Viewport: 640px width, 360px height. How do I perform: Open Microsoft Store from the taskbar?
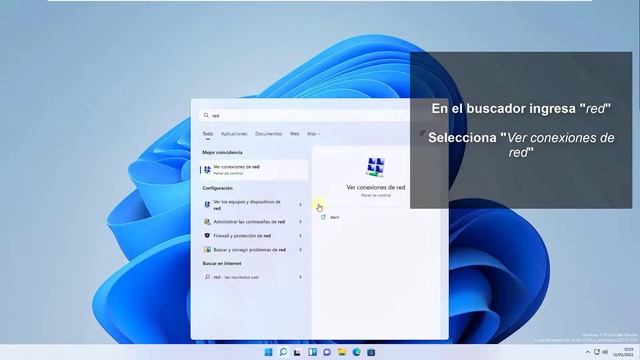pyautogui.click(x=371, y=352)
